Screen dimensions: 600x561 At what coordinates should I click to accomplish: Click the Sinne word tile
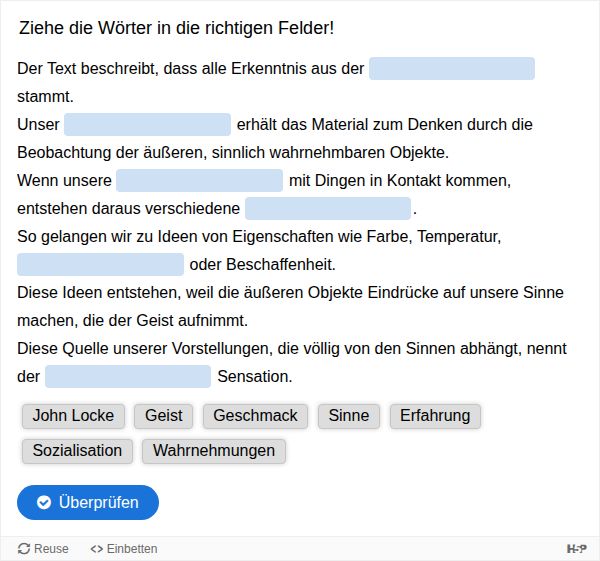[x=348, y=416]
